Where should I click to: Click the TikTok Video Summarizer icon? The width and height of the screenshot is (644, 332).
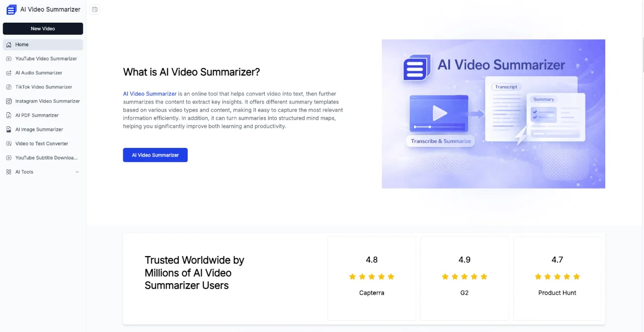[9, 87]
